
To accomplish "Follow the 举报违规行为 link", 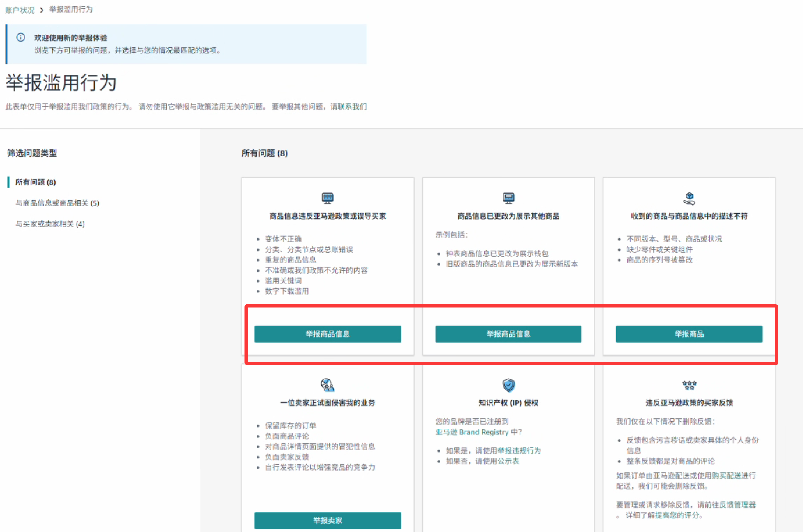I will [x=519, y=451].
